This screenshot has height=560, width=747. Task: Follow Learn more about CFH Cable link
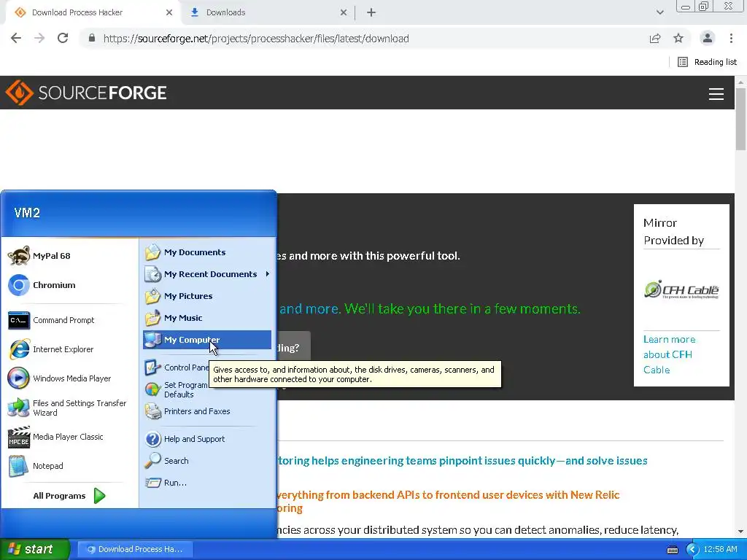pyautogui.click(x=669, y=354)
